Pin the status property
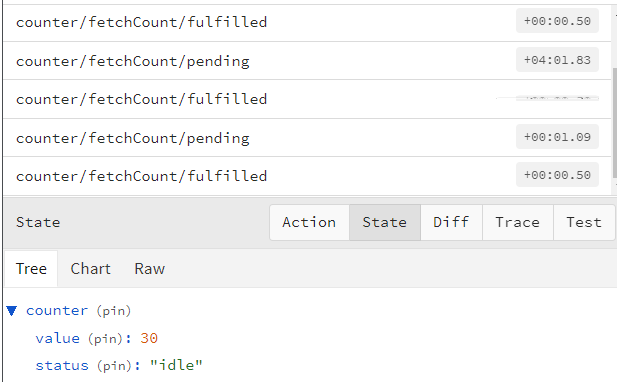 (x=114, y=365)
